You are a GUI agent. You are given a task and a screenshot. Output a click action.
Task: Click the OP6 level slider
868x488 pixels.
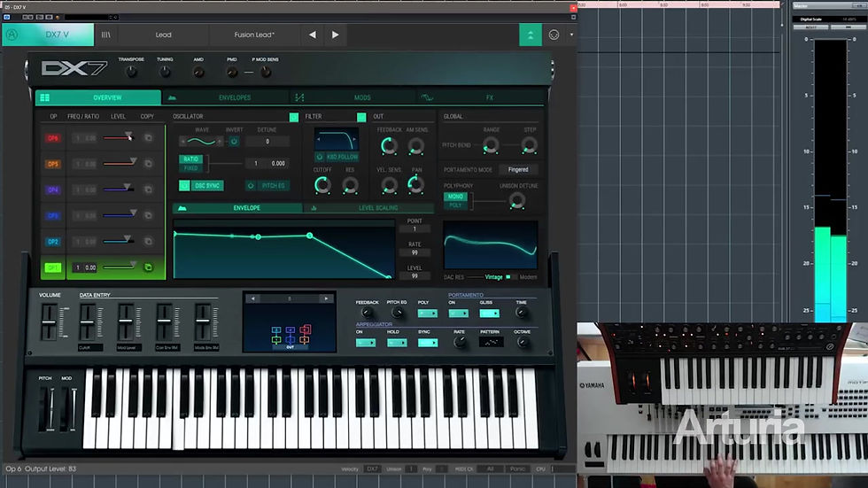(118, 137)
